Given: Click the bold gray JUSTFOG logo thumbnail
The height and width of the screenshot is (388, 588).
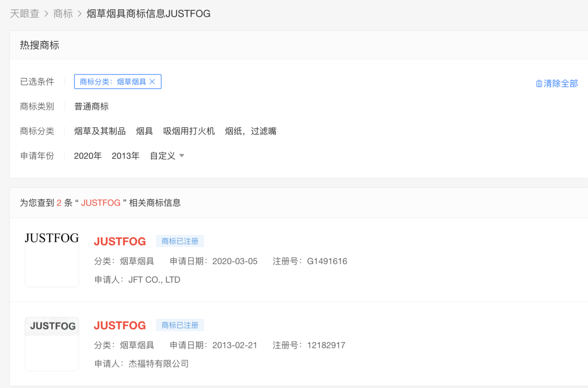Looking at the screenshot, I should (52, 344).
